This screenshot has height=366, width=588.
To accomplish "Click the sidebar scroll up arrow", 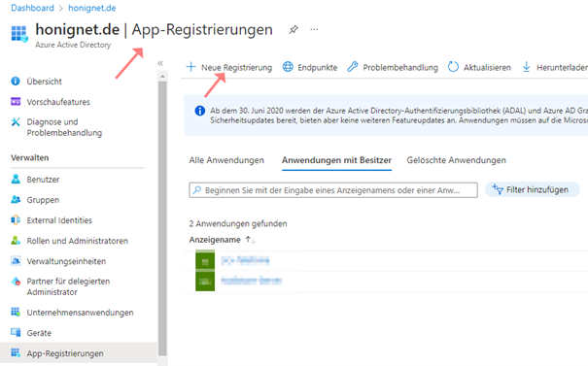I will click(x=162, y=77).
